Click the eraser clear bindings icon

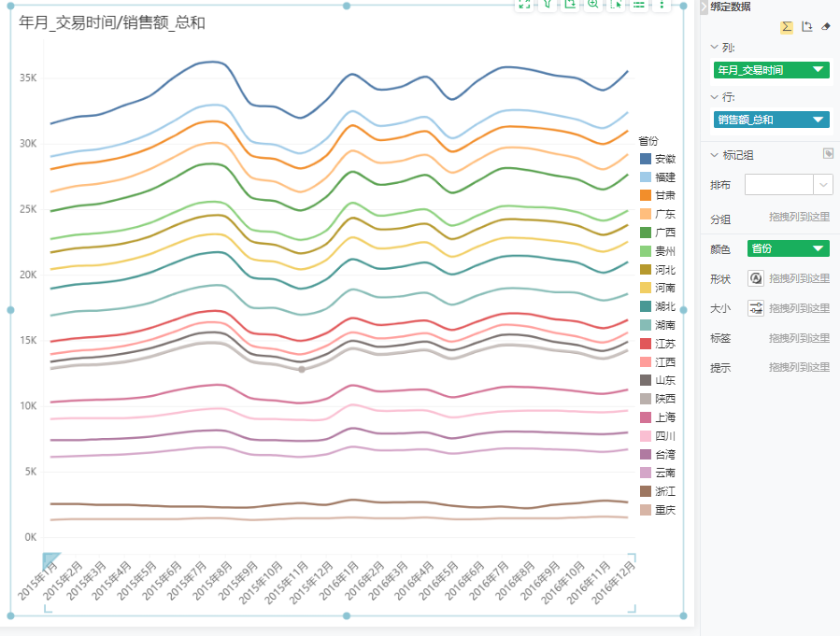coord(826,27)
